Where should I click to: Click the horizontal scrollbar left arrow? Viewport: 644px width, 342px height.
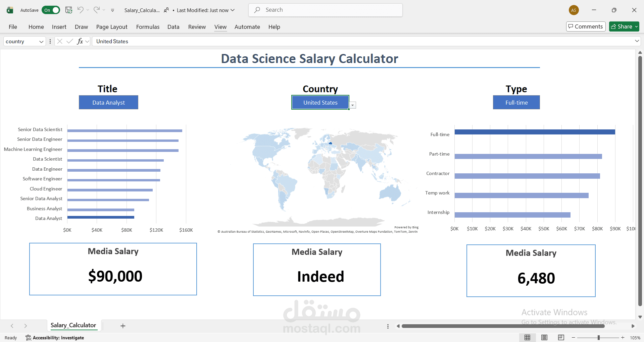[398, 326]
